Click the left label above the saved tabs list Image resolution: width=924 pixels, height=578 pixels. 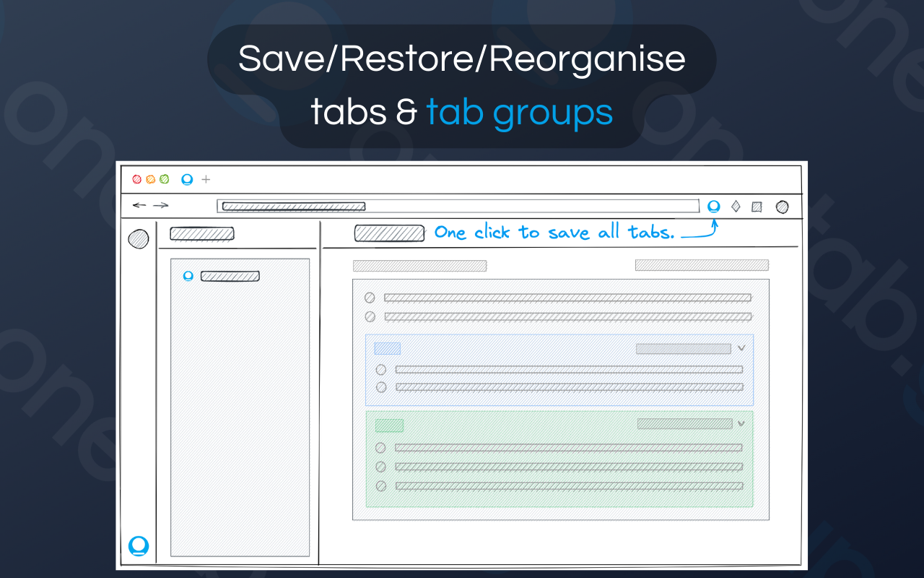pyautogui.click(x=419, y=266)
